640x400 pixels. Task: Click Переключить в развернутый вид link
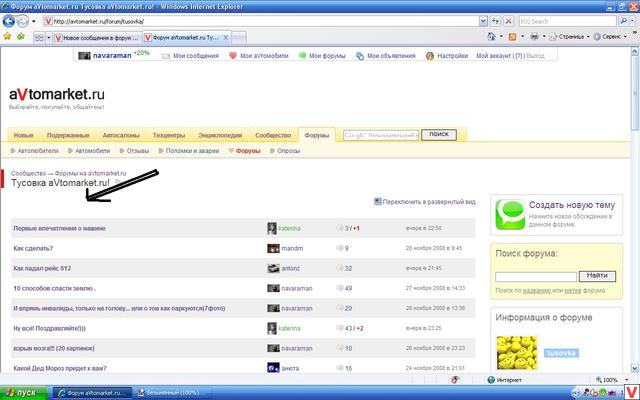tap(429, 201)
